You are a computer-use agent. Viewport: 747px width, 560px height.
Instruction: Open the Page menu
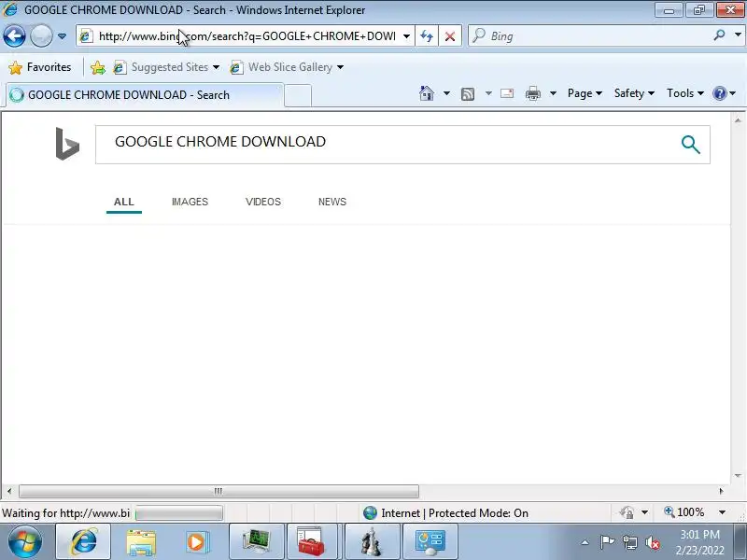pyautogui.click(x=585, y=93)
